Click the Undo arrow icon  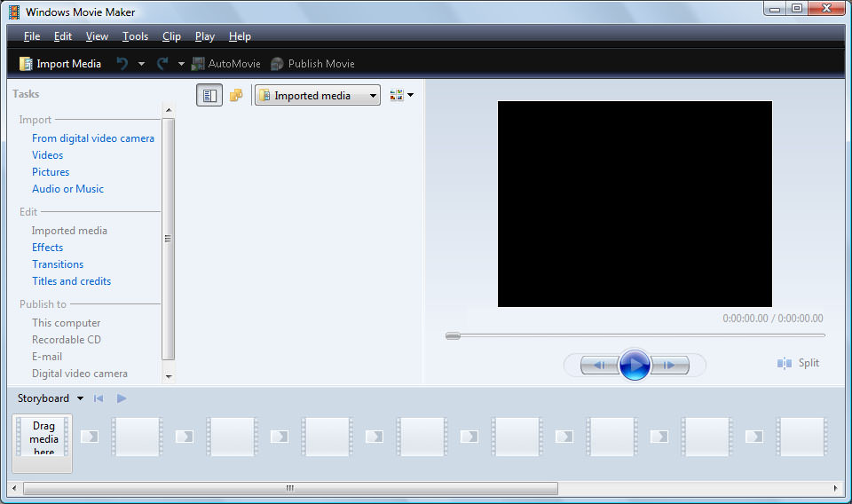click(122, 64)
